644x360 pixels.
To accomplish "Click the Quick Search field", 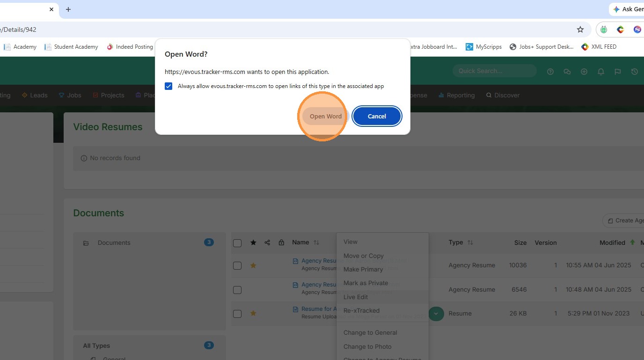I will coord(494,71).
